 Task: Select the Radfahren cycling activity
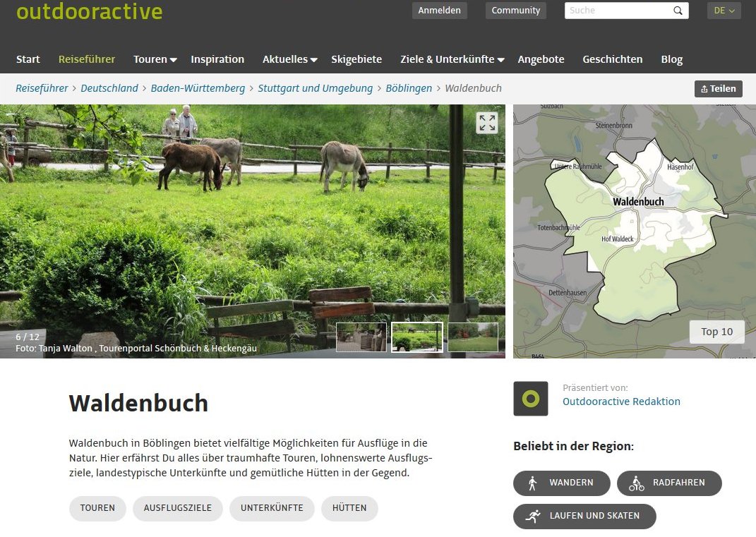click(x=668, y=483)
